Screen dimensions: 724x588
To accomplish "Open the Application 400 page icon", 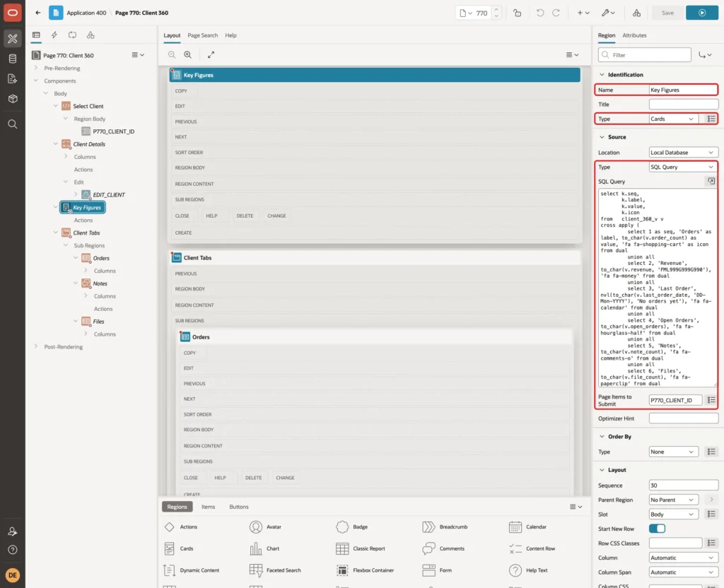I will (x=56, y=13).
